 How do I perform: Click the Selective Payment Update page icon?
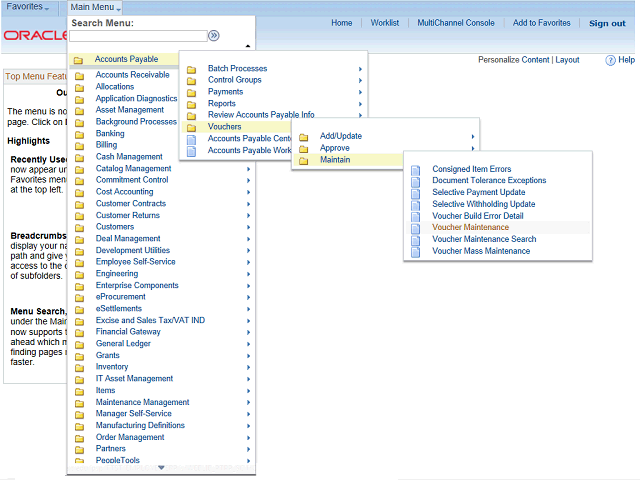[x=416, y=193]
